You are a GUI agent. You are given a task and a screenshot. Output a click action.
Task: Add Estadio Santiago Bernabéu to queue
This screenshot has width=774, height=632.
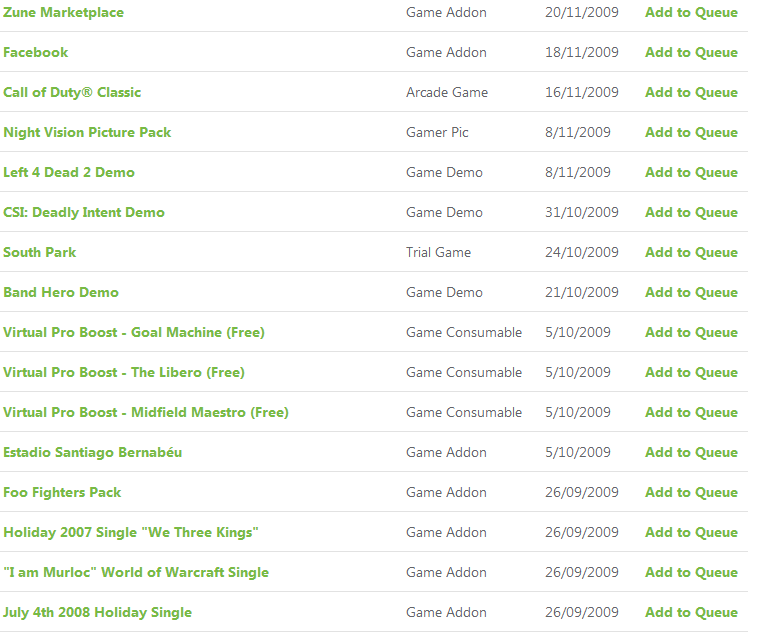click(x=691, y=452)
